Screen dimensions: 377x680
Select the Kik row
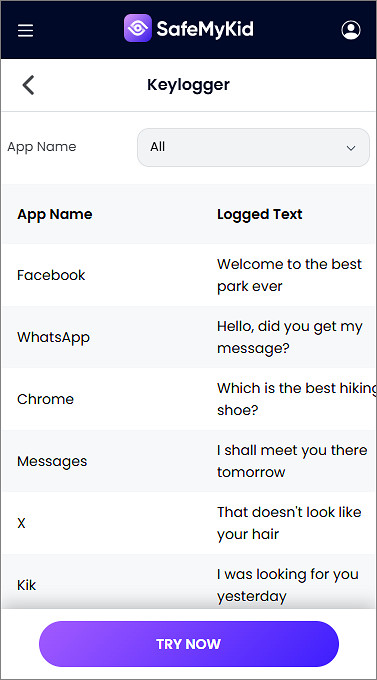click(189, 582)
